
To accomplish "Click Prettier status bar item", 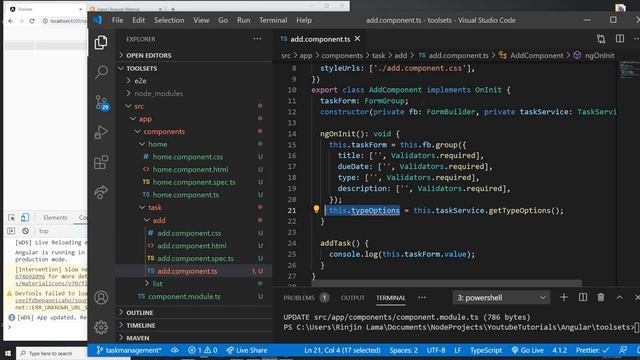I will (592, 350).
